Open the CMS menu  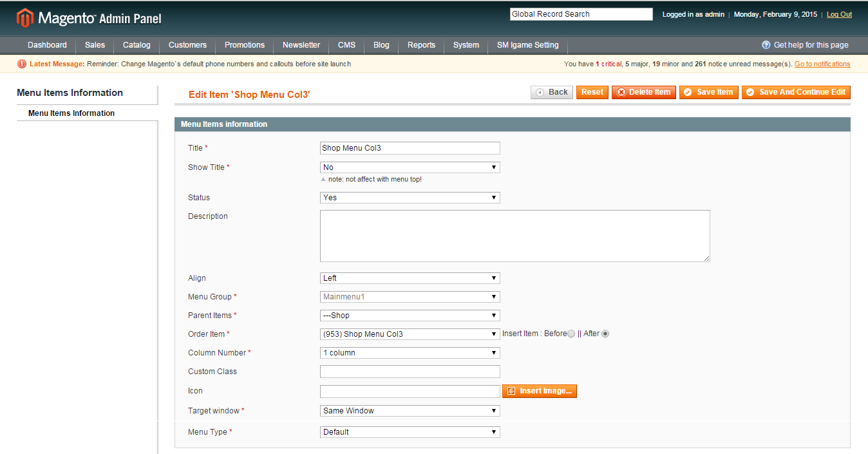[x=346, y=45]
